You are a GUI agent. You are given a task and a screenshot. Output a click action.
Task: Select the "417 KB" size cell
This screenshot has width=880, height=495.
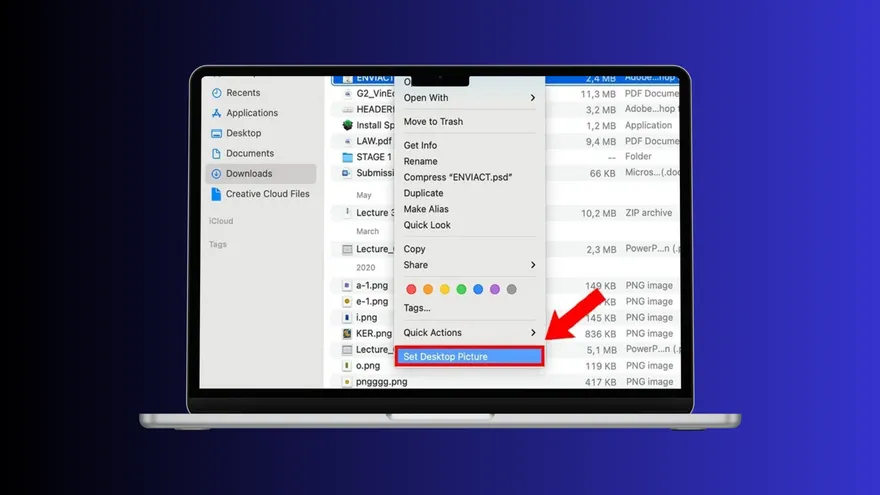tap(601, 382)
